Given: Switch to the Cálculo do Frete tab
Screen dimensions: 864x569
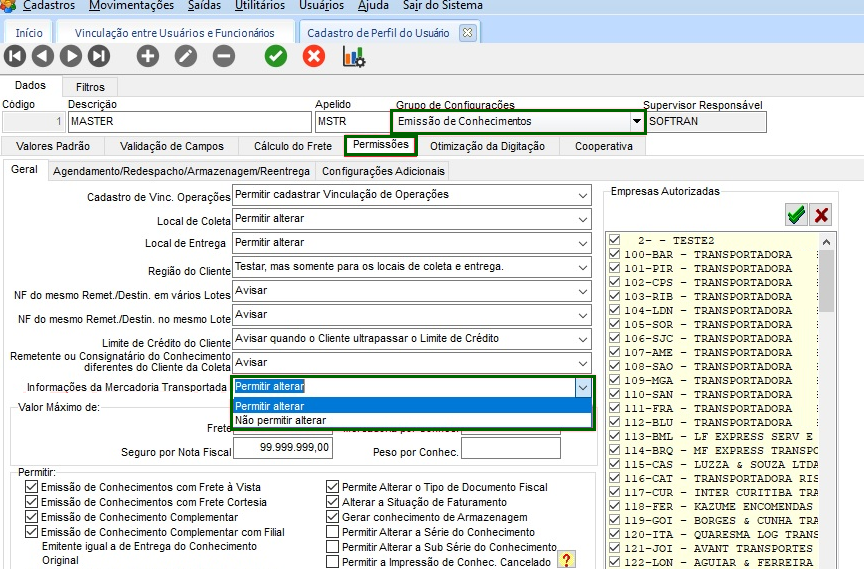Looking at the screenshot, I should (x=292, y=146).
